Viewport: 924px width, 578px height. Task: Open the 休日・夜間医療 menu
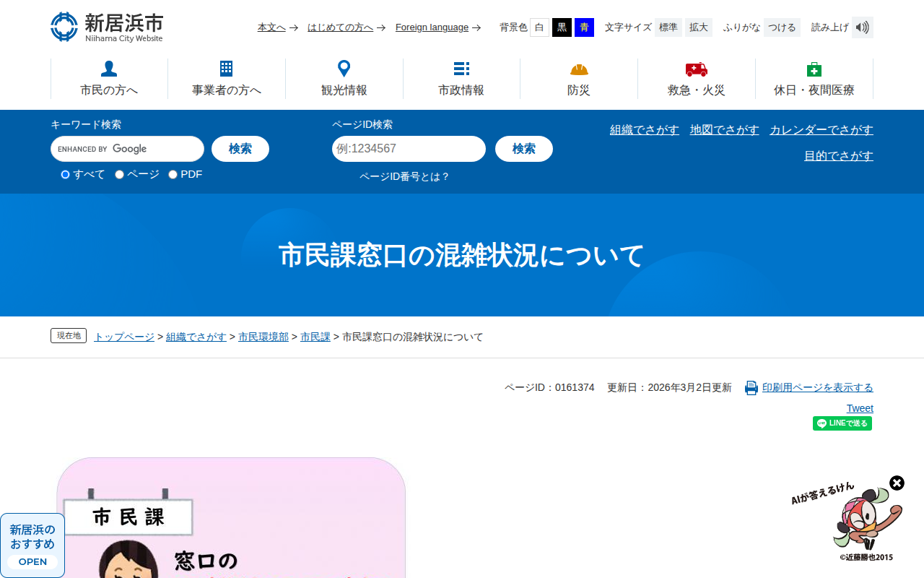(x=814, y=79)
